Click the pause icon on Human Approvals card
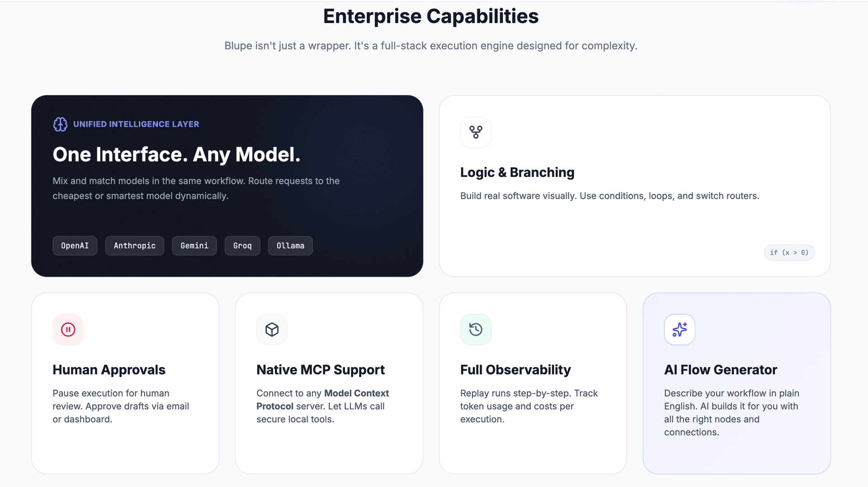Image resolution: width=868 pixels, height=487 pixels. click(x=68, y=329)
